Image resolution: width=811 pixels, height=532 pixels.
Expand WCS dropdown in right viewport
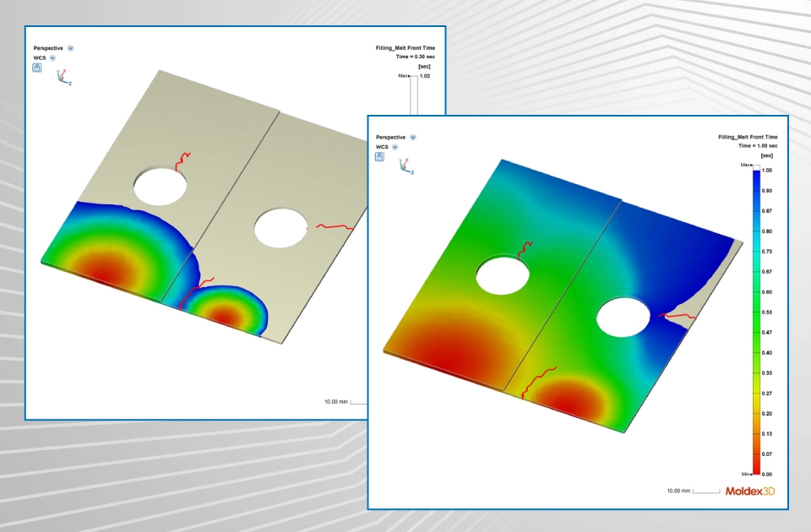[x=401, y=146]
